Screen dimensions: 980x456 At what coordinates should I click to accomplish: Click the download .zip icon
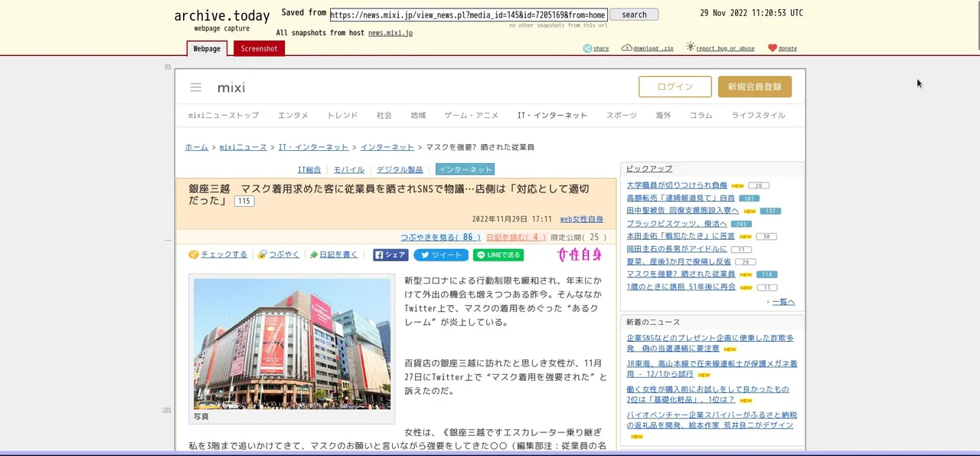click(x=626, y=48)
